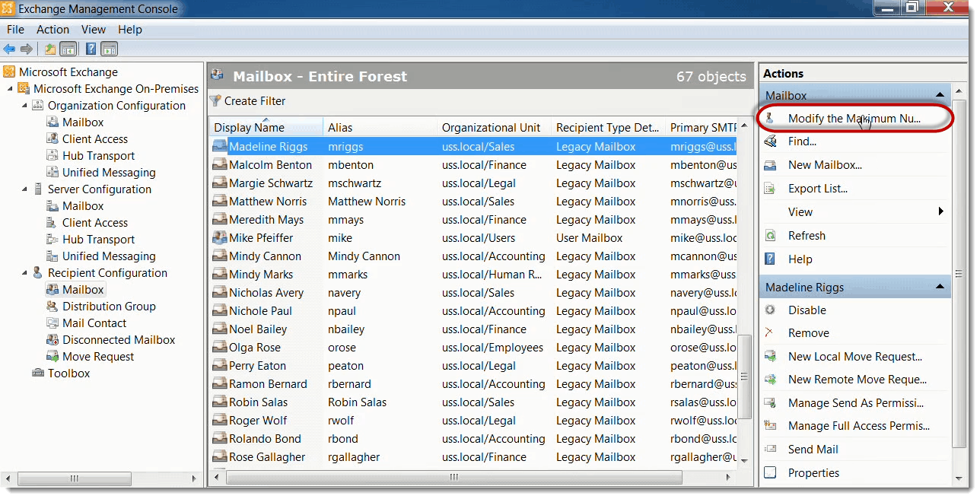Collapse the Organization Configuration tree node
Viewport: 980px width, 499px height.
click(x=25, y=106)
